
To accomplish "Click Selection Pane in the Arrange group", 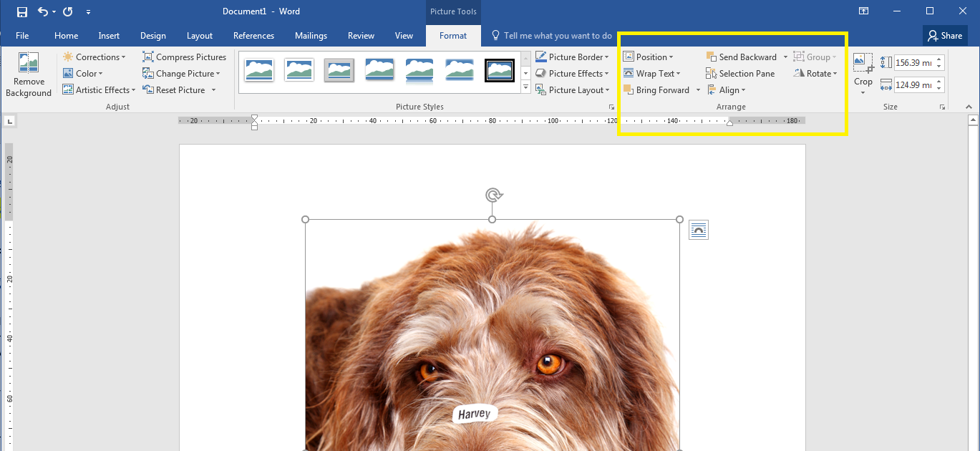I will click(741, 73).
